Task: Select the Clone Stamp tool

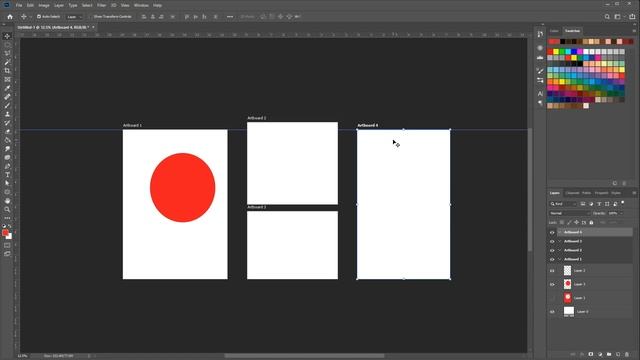Action: [7, 114]
